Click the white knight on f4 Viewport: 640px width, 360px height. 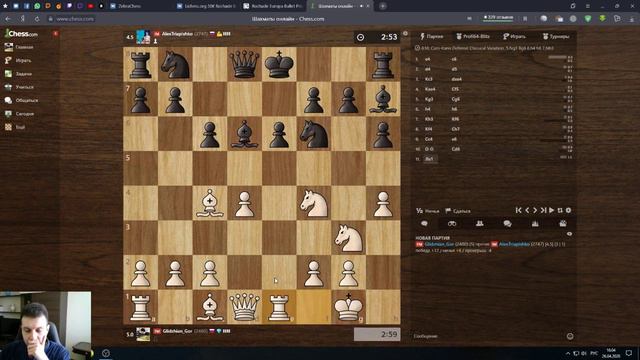(x=313, y=203)
